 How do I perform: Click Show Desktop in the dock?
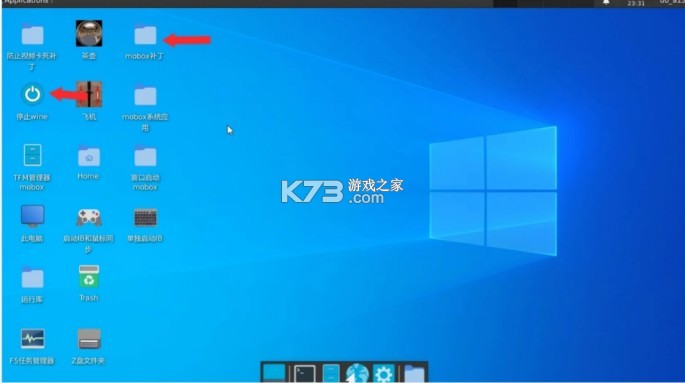(274, 373)
